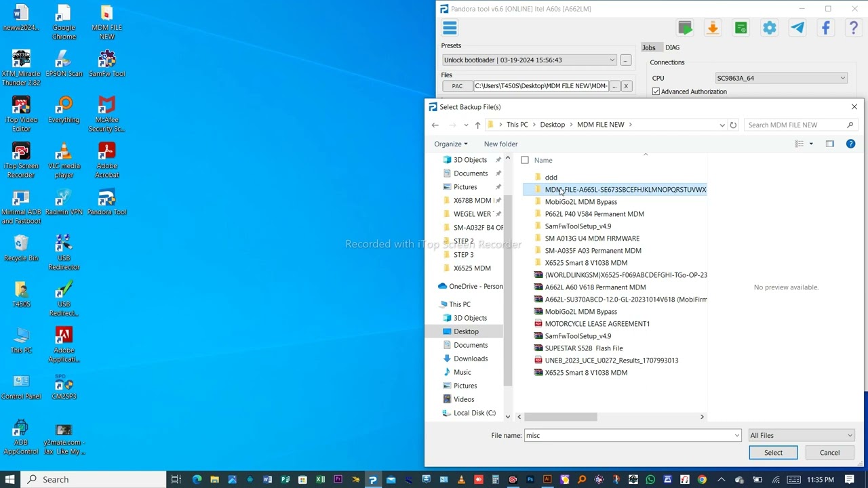Sort files by the Name column header

click(x=543, y=161)
